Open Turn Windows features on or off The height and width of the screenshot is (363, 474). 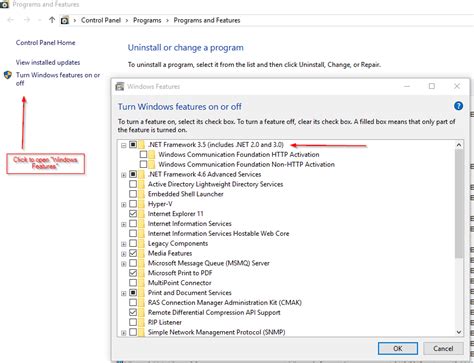tap(58, 79)
